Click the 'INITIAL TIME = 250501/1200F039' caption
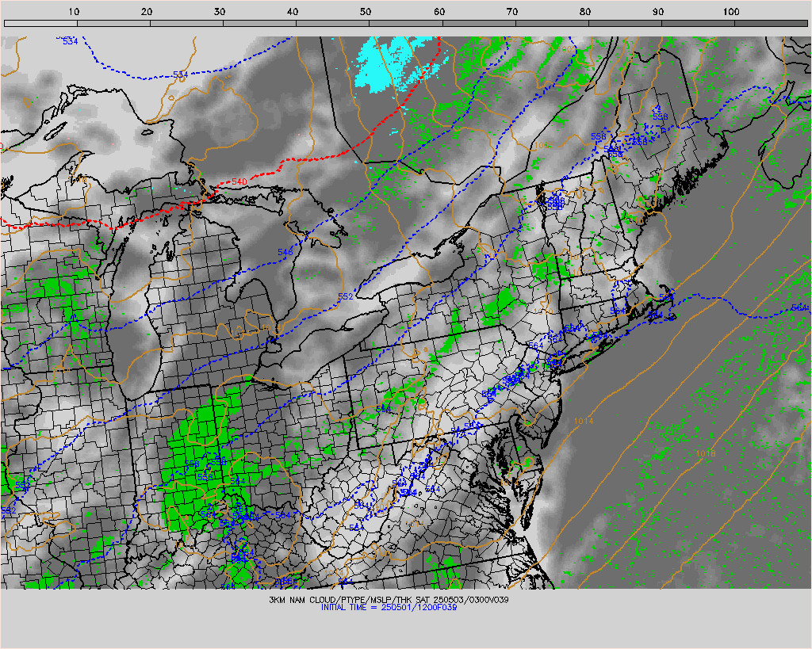 (x=389, y=607)
